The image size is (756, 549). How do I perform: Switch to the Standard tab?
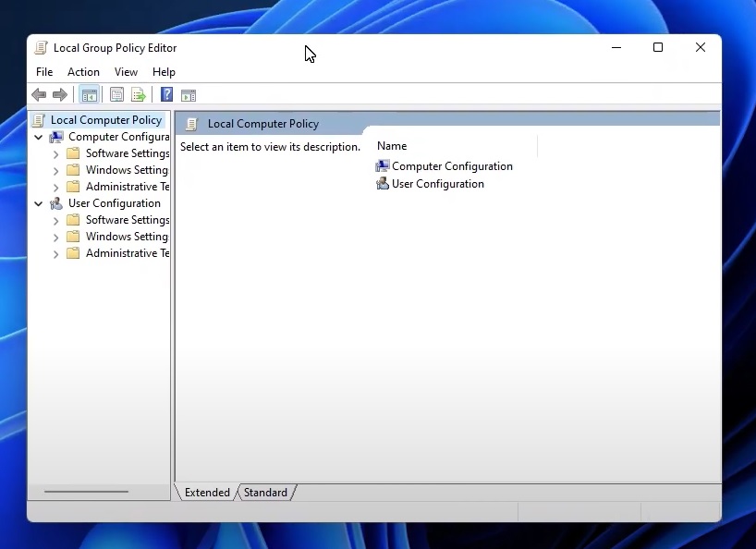click(x=265, y=493)
